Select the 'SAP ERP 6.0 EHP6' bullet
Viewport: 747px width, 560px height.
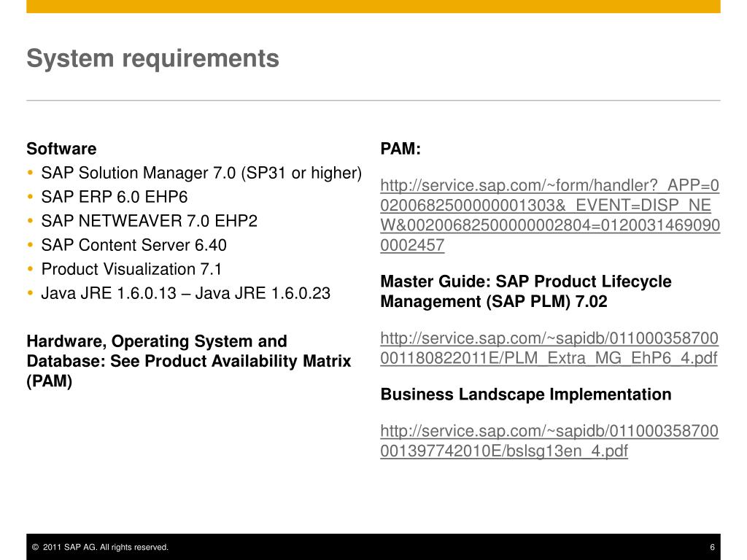tap(115, 197)
